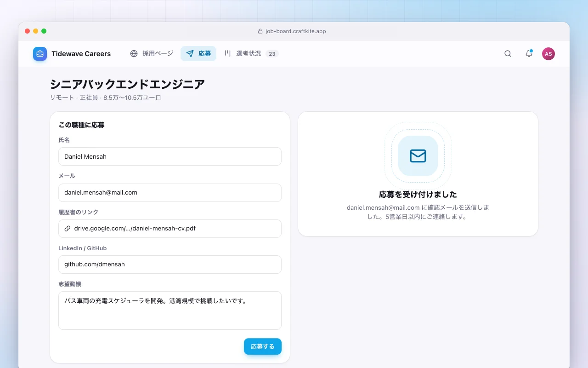Screen dimensions: 588x368
Task: Click the link icon in the résumé field
Action: (68, 229)
